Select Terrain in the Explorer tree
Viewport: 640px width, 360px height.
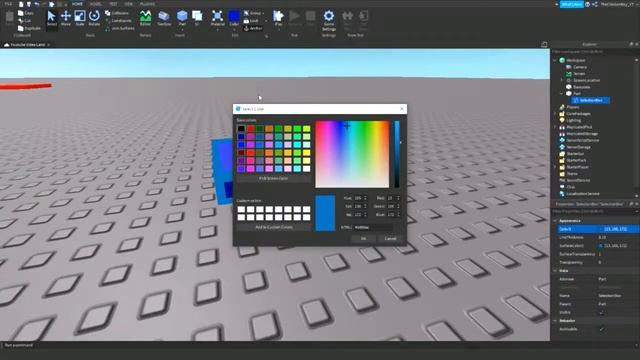coord(579,73)
